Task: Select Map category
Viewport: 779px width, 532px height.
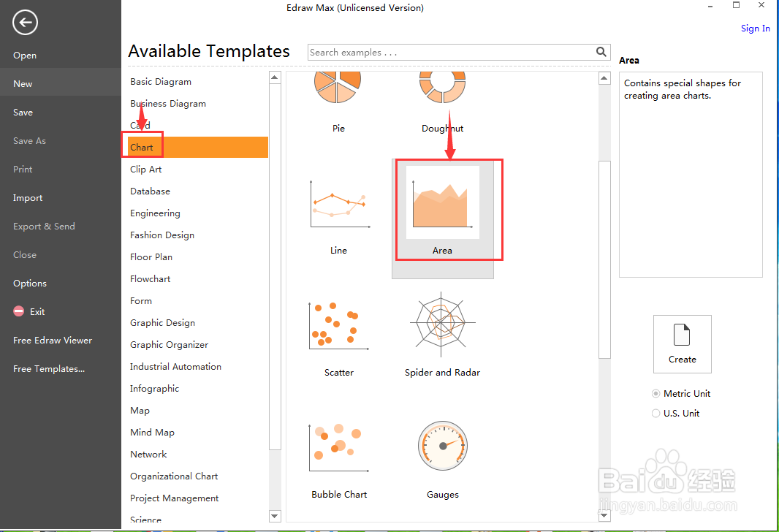Action: point(140,410)
